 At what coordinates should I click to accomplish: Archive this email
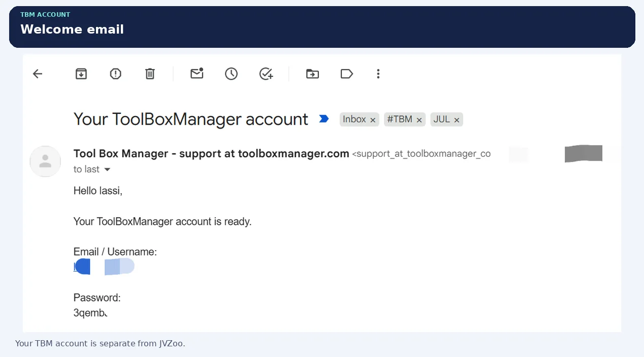81,74
